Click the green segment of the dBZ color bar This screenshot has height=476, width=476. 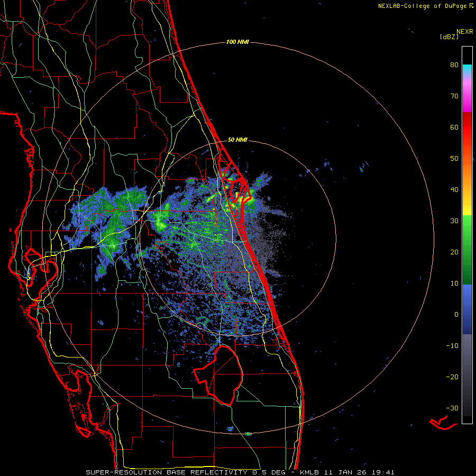pos(467,250)
